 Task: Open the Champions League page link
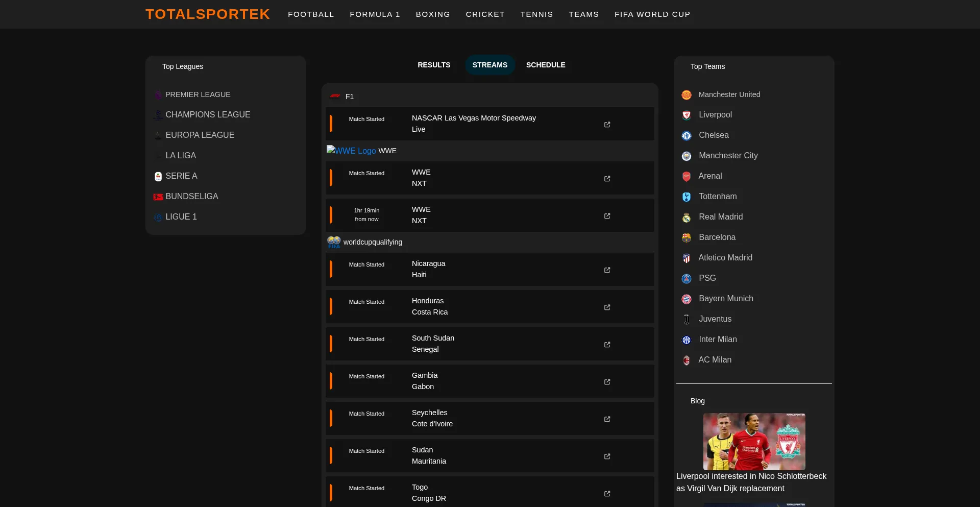click(207, 115)
